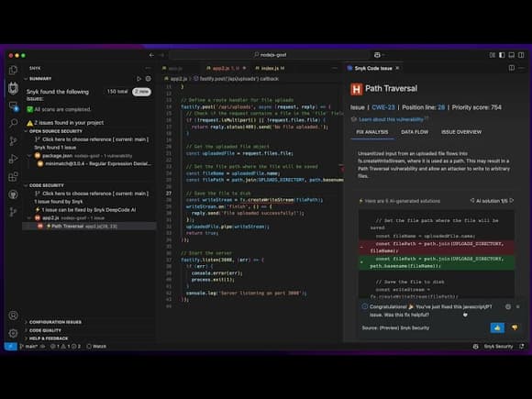
Task: Open the GitHub view in activity bar
Action: (13, 194)
